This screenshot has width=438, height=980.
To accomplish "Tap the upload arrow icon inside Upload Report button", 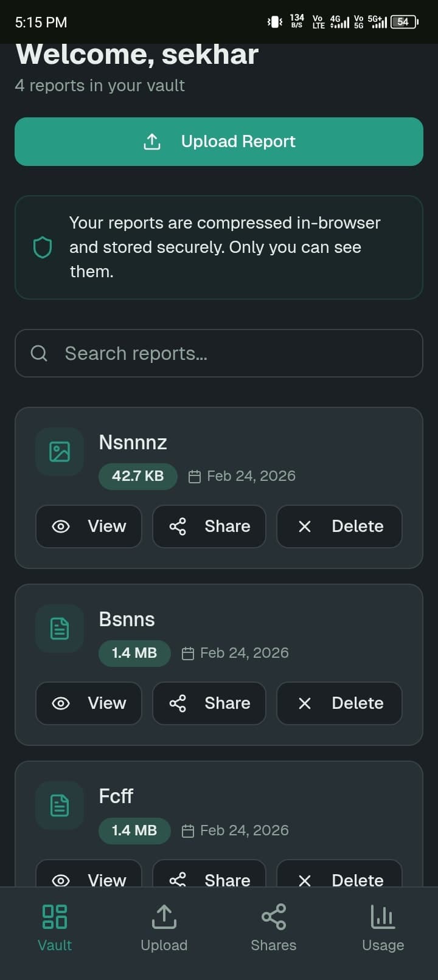I will point(151,141).
